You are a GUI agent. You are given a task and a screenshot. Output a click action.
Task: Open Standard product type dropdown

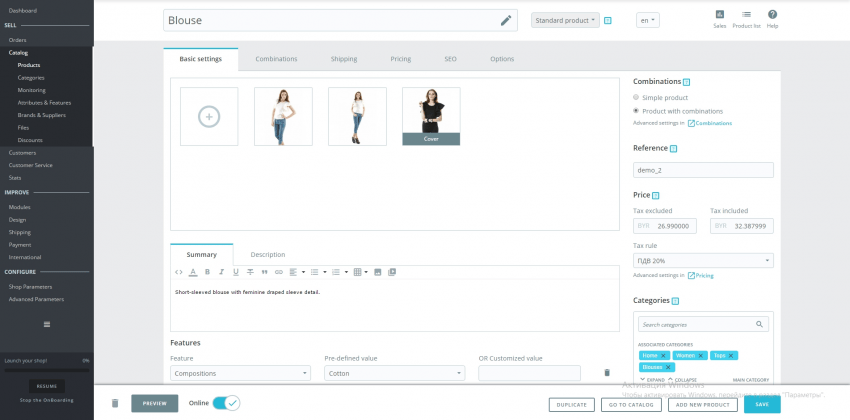coord(565,21)
